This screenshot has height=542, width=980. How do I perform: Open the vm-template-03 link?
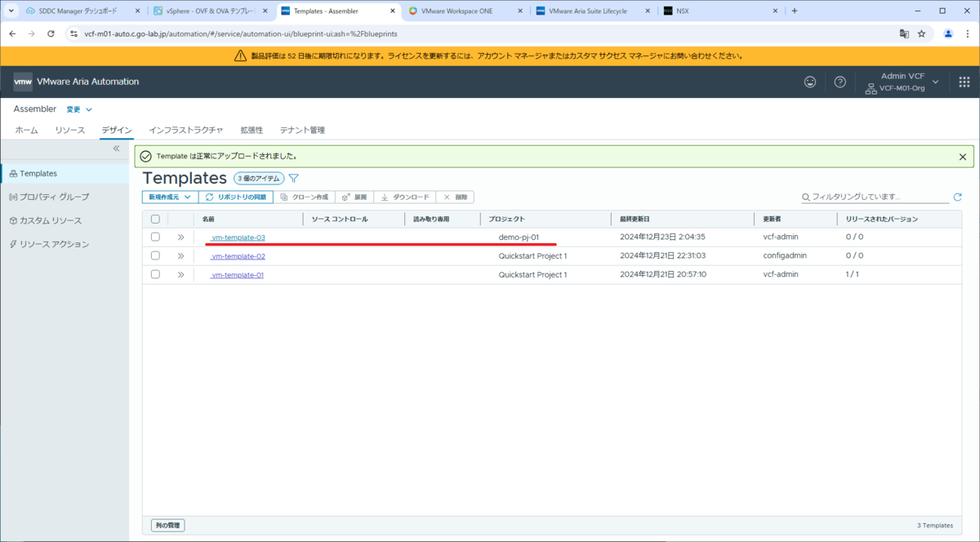tap(238, 237)
